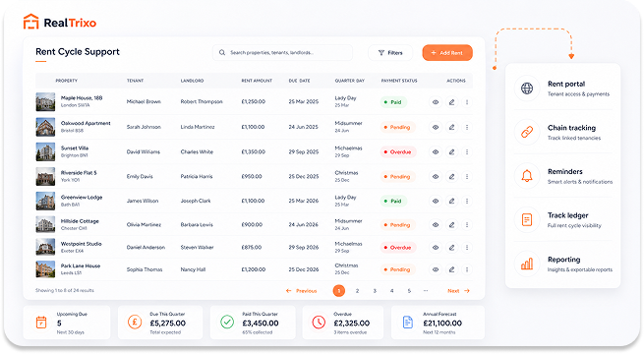View details for Maple House row
644x354 pixels.
436,102
